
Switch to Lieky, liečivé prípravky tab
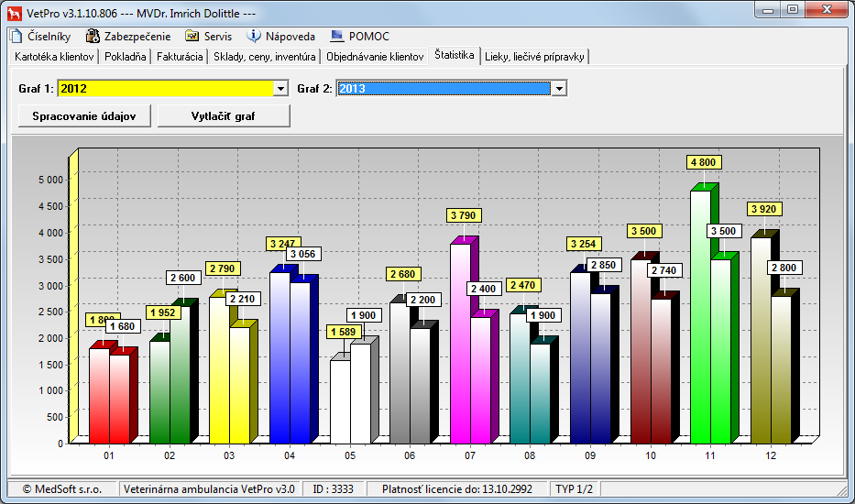click(534, 57)
